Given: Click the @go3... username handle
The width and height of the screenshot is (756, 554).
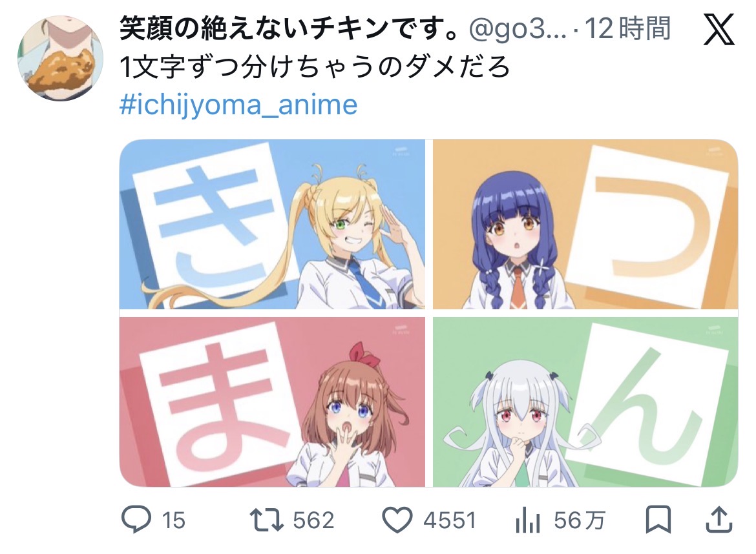Looking at the screenshot, I should pos(518,29).
